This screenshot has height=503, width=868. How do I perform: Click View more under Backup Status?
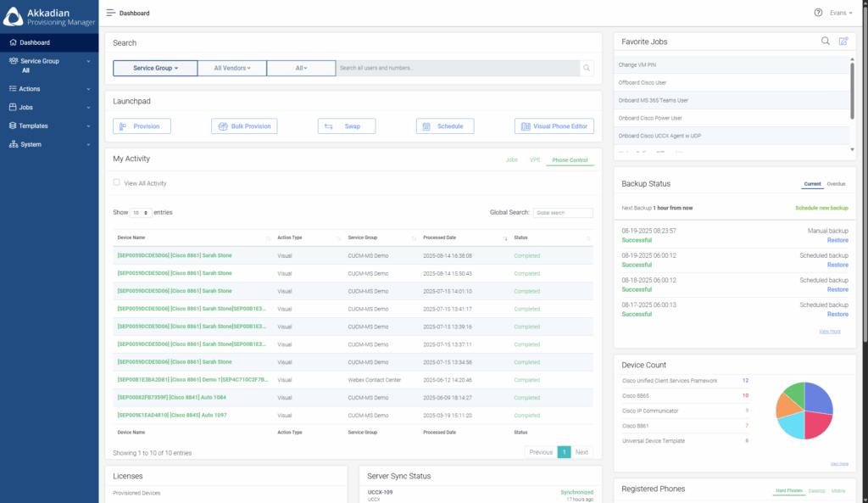(830, 332)
